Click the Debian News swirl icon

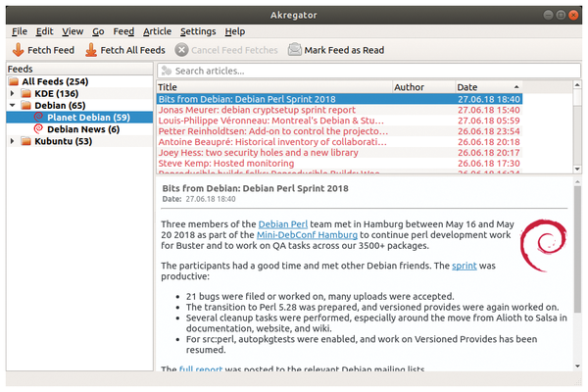tap(38, 129)
